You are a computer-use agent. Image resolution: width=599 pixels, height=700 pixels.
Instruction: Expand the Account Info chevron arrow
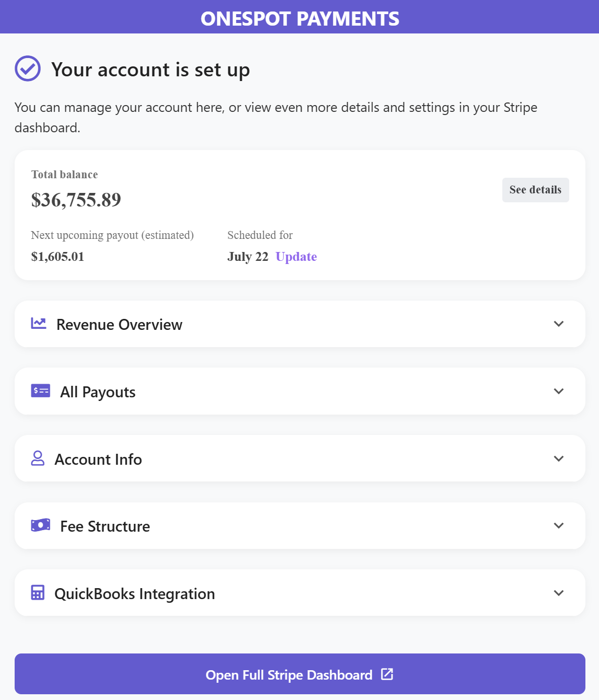[559, 458]
